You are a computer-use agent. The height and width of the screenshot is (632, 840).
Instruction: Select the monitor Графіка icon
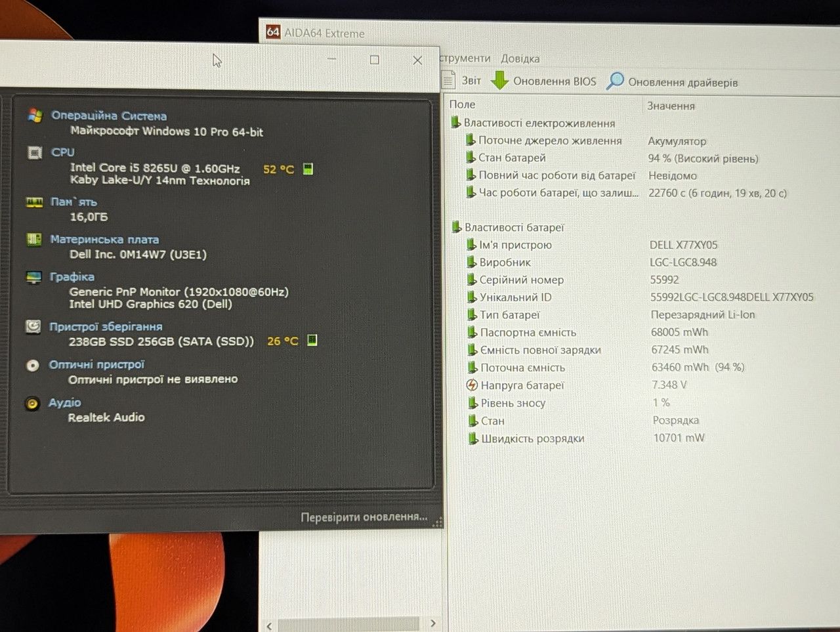(33, 278)
